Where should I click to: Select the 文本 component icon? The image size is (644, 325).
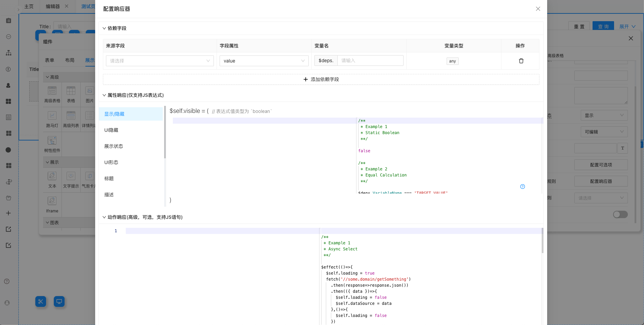click(x=52, y=176)
